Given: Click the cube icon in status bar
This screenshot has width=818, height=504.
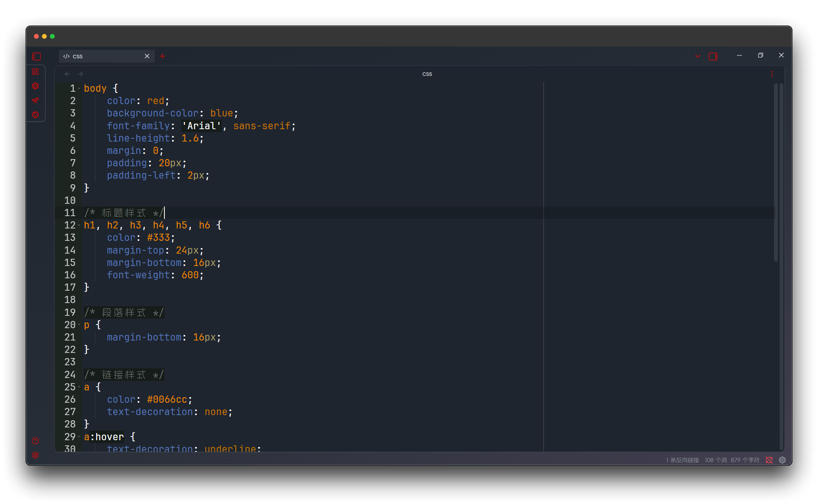Looking at the screenshot, I should pyautogui.click(x=782, y=460).
